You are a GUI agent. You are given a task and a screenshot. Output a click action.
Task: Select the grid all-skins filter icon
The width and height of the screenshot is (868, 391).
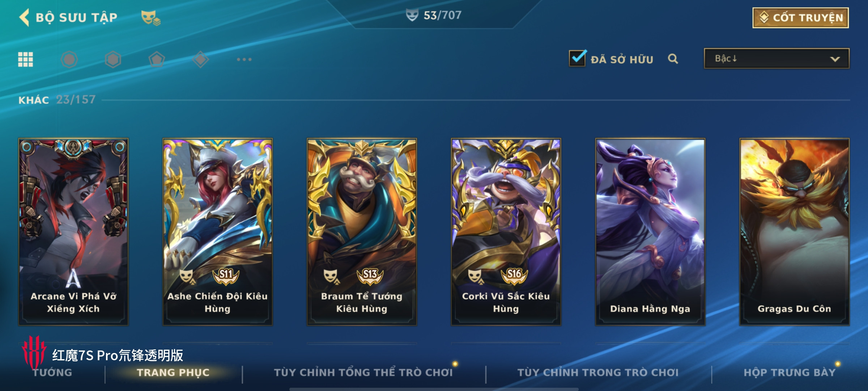tap(26, 59)
